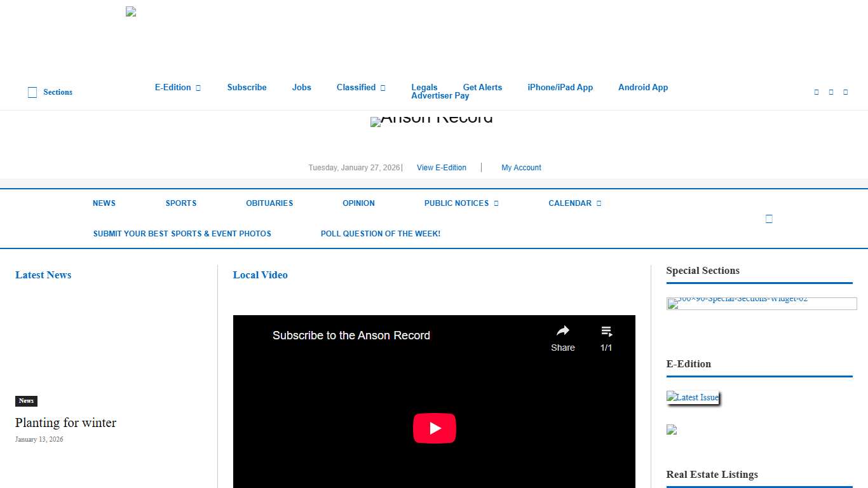Open the video playlist icon

(606, 332)
